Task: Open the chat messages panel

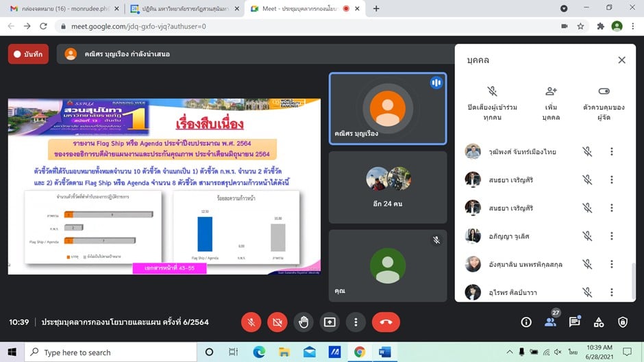Action: tap(574, 322)
